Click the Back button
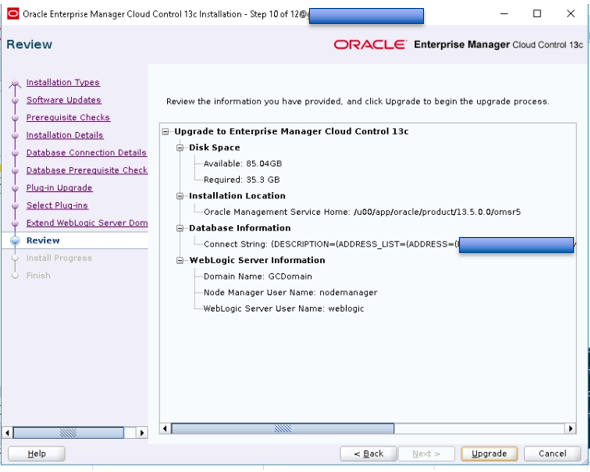 [x=368, y=454]
